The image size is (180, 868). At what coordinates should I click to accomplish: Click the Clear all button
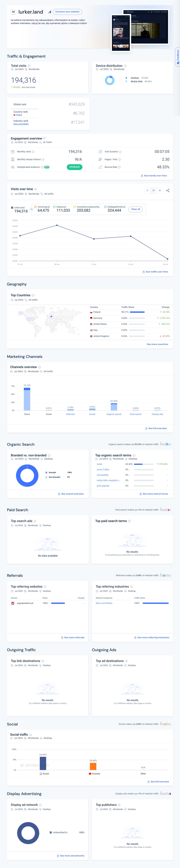click(x=136, y=209)
